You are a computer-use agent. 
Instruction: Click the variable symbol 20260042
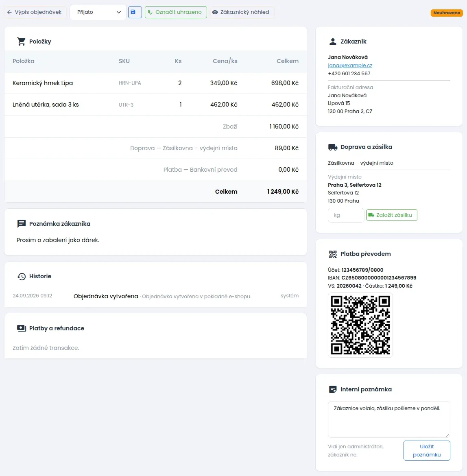pyautogui.click(x=349, y=286)
